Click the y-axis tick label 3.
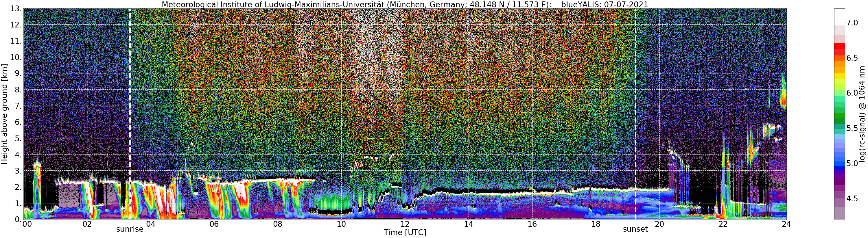Viewport: 868px width, 238px height. tap(18, 171)
